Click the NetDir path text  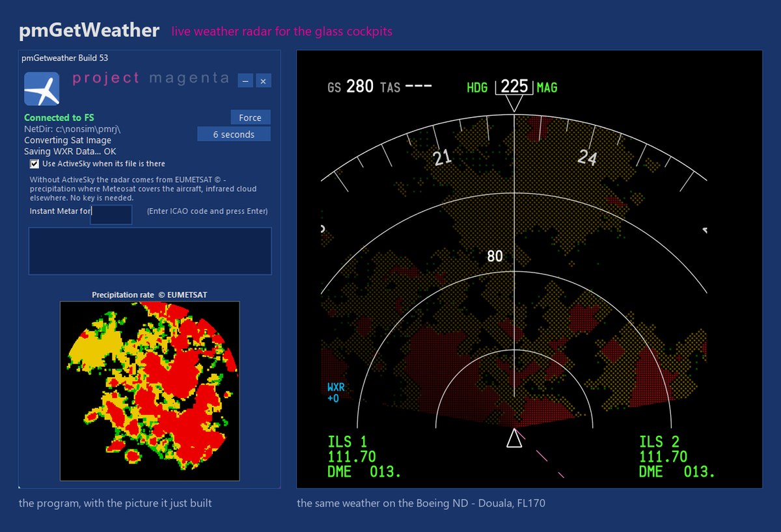(72, 129)
